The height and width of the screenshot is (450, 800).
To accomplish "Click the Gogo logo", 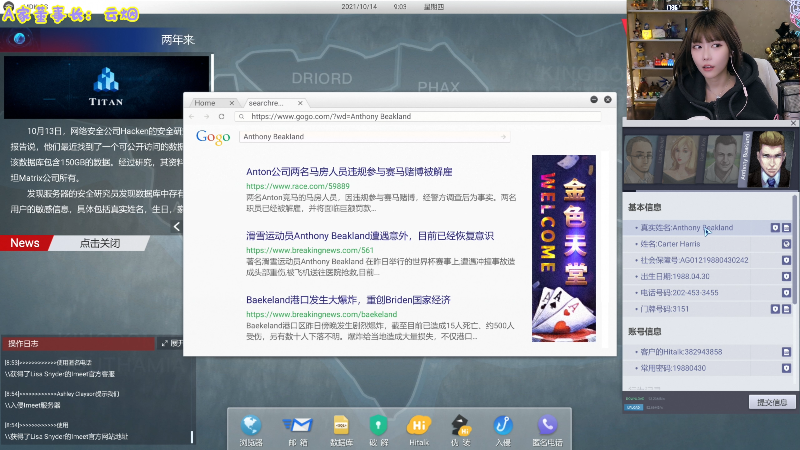I will point(213,137).
